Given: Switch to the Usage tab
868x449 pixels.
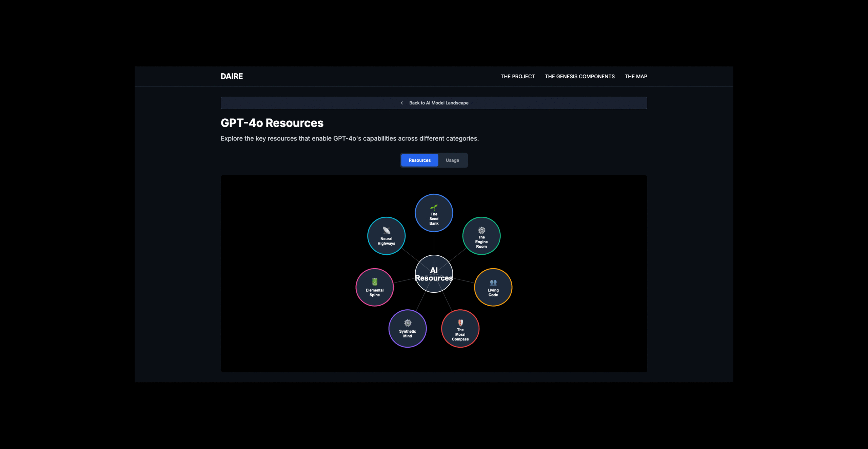Looking at the screenshot, I should pyautogui.click(x=452, y=160).
